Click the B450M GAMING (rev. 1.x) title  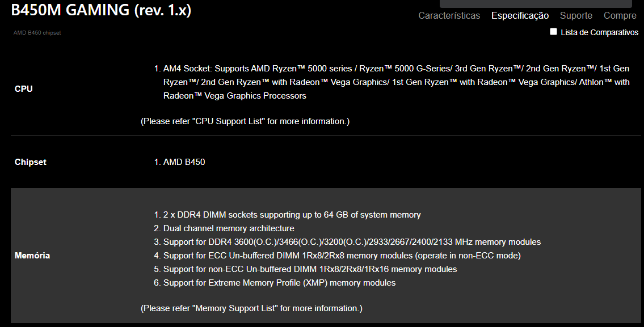point(101,10)
